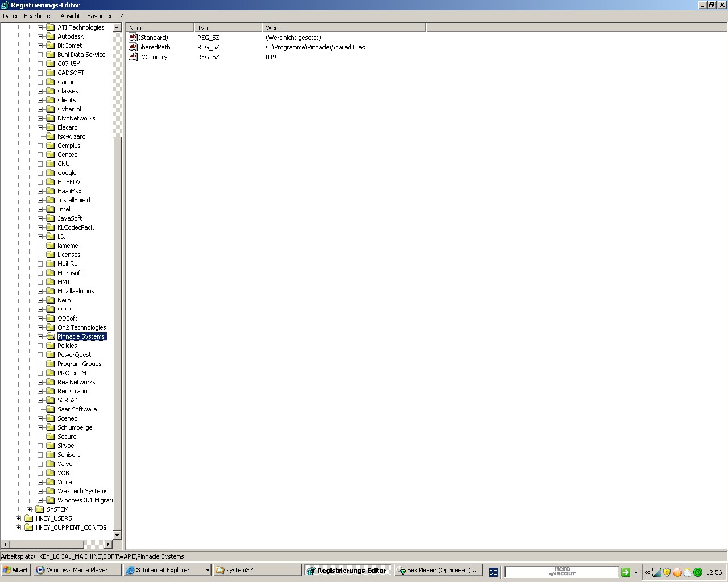This screenshot has height=582, width=728.
Task: Click the Cyberlink folder icon
Action: click(50, 109)
